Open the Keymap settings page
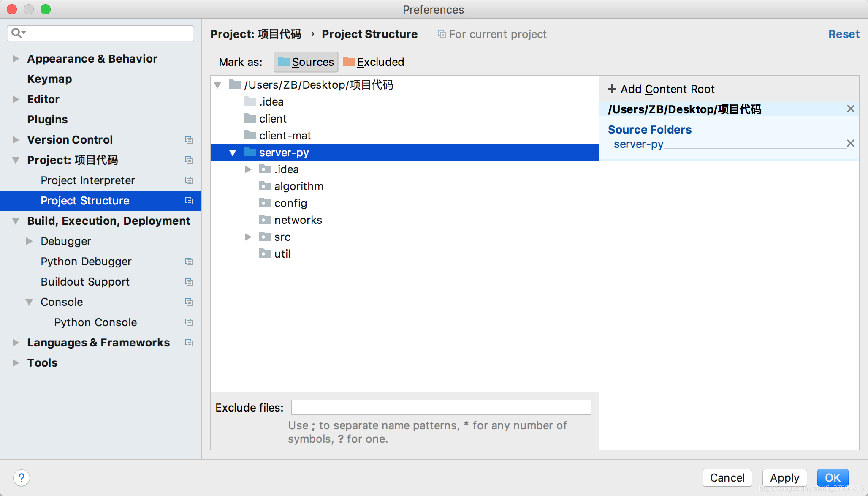Image resolution: width=868 pixels, height=496 pixels. point(49,79)
